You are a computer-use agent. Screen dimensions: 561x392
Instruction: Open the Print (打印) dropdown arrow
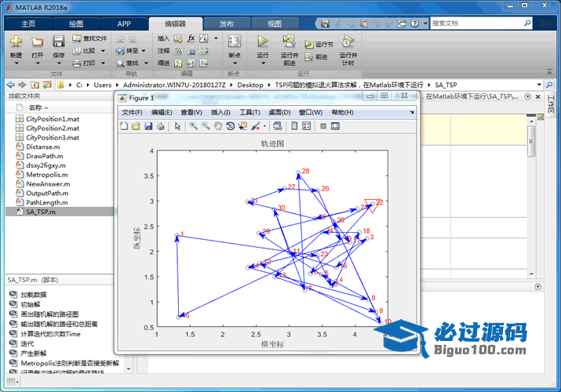click(x=103, y=64)
